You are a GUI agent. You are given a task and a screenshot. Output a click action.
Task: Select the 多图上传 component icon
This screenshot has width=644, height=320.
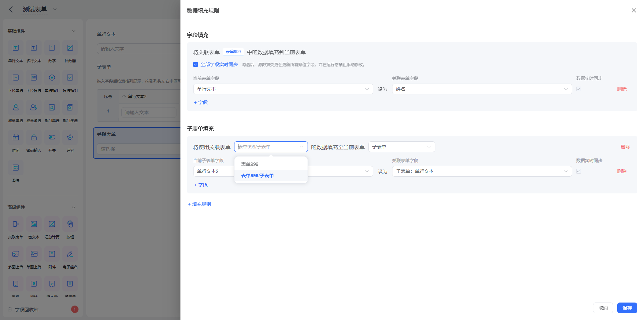16,254
